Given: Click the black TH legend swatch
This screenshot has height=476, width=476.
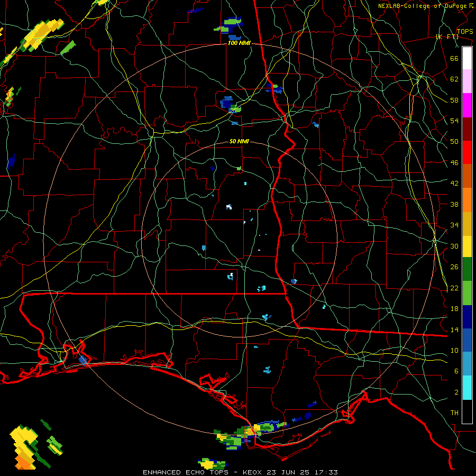Looking at the screenshot, I should pyautogui.click(x=467, y=411).
